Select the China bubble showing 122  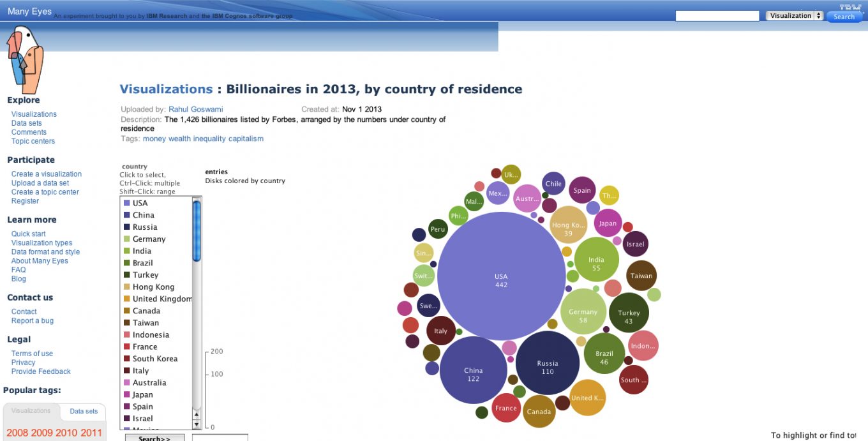[473, 370]
